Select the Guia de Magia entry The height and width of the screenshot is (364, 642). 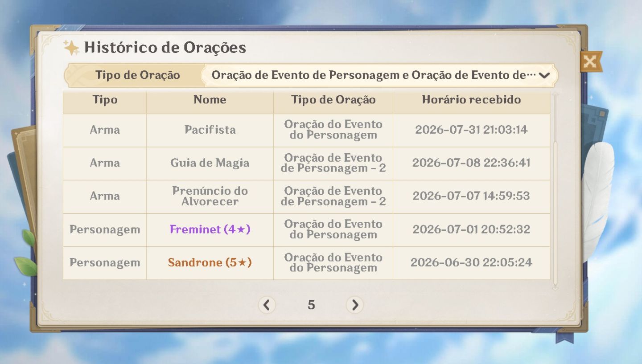210,163
